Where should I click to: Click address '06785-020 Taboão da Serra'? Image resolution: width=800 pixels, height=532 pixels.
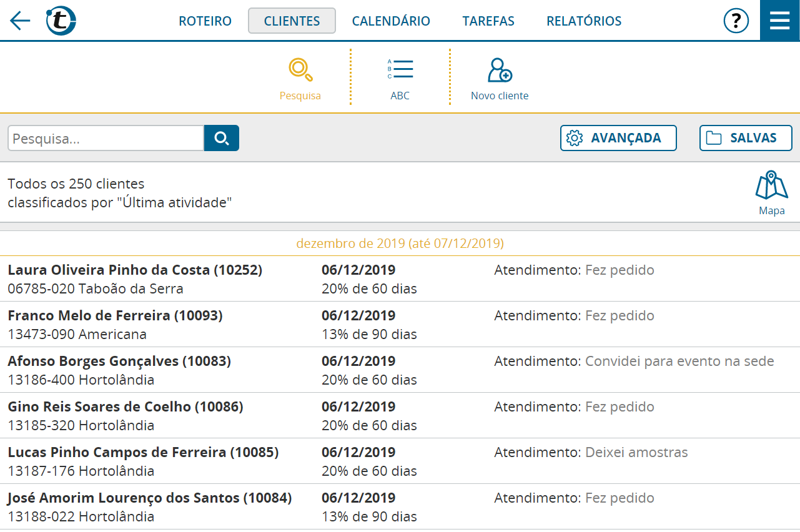point(96,288)
